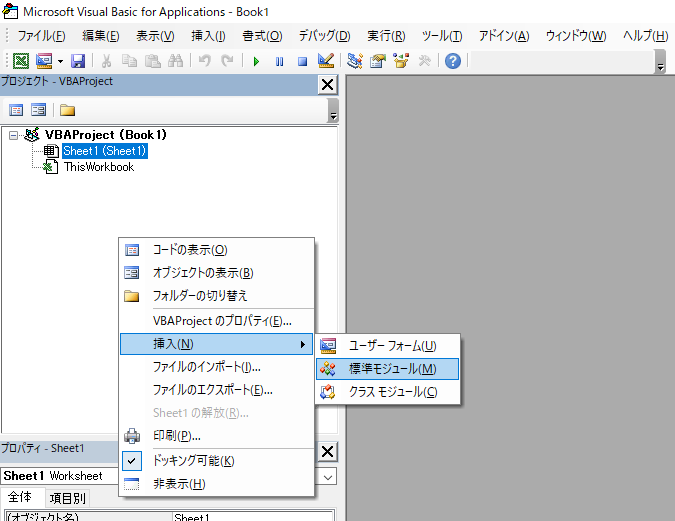
Task: Toggle Design Mode icon in toolbar
Action: [x=326, y=61]
